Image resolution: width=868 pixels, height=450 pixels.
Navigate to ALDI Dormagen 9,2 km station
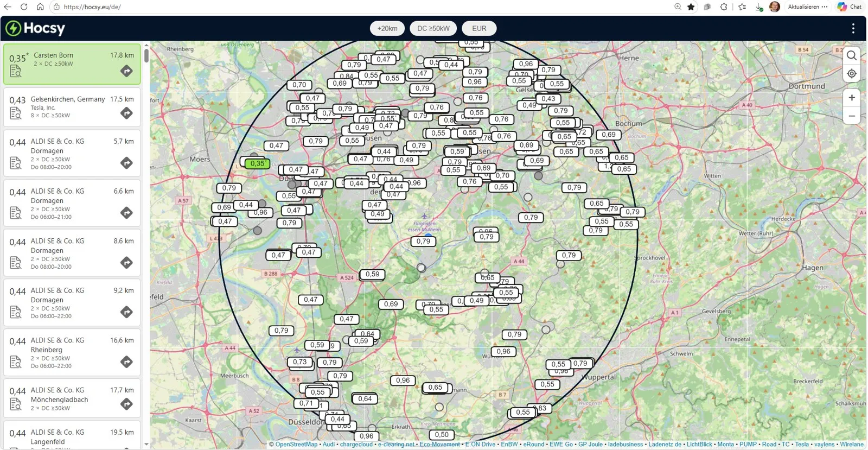coord(126,312)
